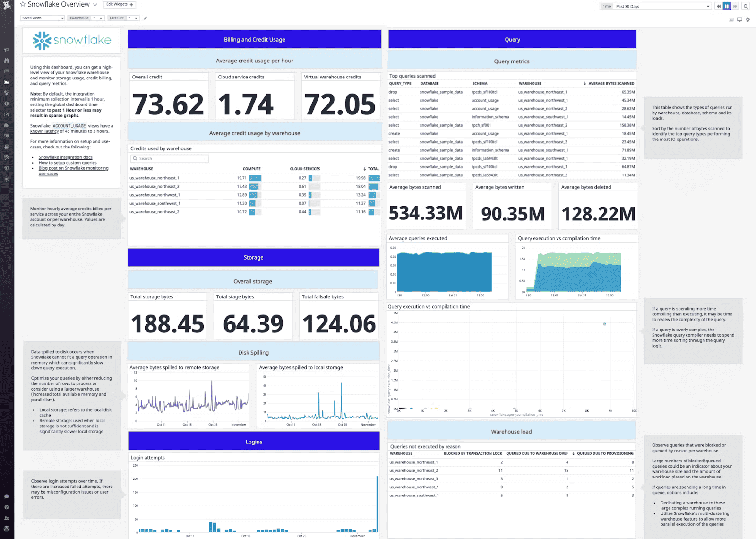756x539 pixels.
Task: Follow the known latency link
Action: tap(44, 131)
